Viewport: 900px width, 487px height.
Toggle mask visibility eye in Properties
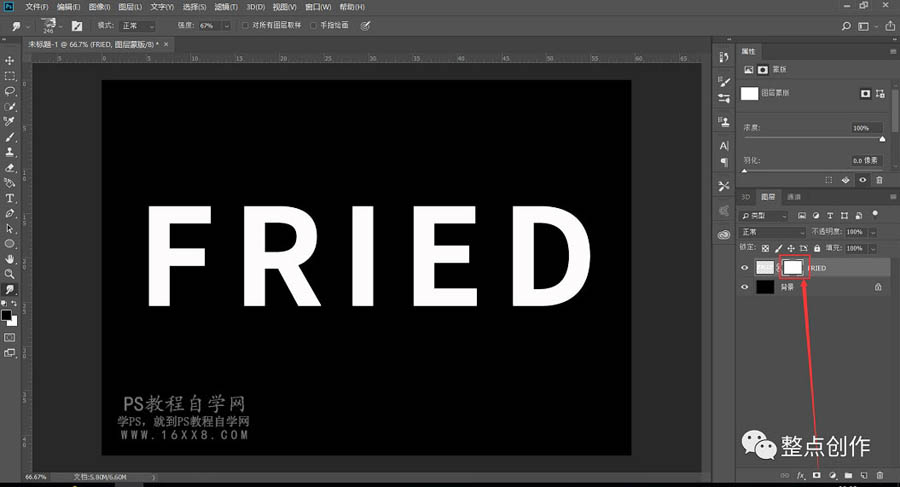tap(862, 180)
